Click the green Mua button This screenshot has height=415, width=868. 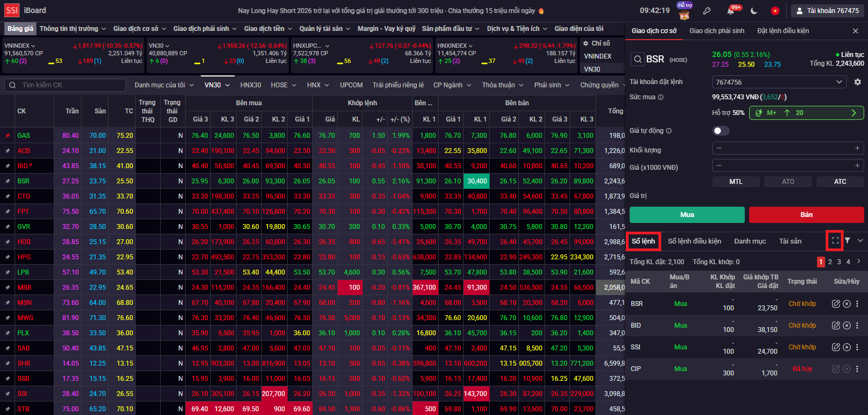click(687, 215)
